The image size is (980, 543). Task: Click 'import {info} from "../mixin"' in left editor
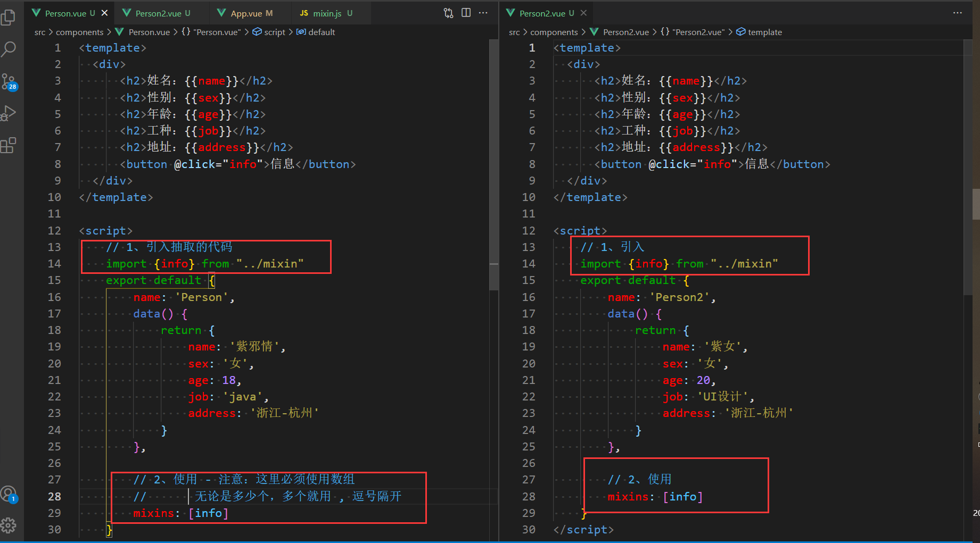pos(205,263)
